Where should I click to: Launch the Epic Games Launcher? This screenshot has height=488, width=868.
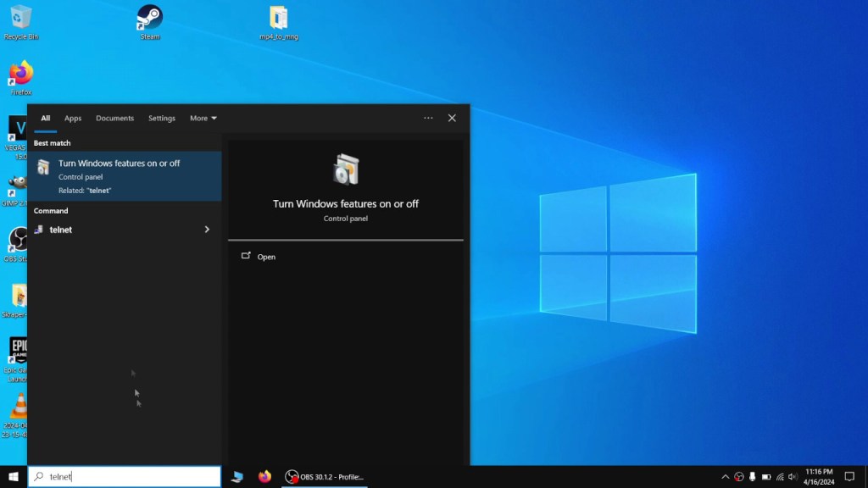(x=20, y=352)
